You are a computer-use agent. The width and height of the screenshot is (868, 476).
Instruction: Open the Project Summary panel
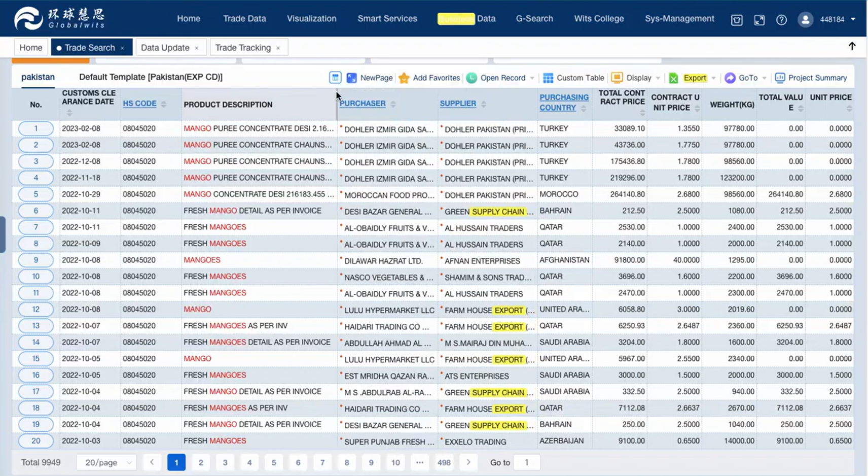click(x=810, y=78)
